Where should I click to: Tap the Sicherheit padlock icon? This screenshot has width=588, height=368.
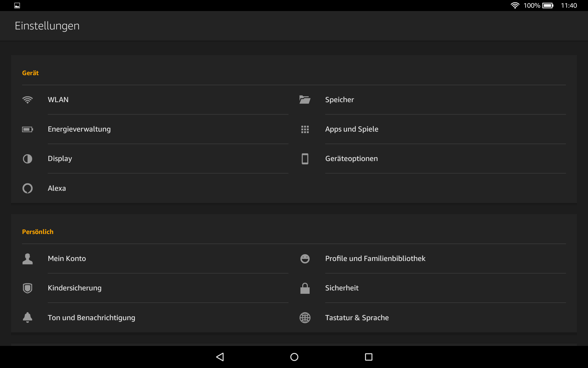(x=305, y=288)
